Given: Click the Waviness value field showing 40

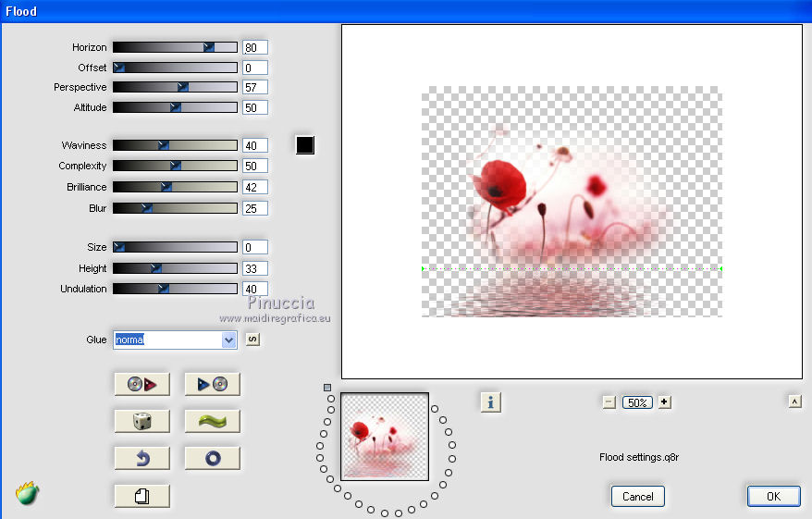Looking at the screenshot, I should click(255, 145).
